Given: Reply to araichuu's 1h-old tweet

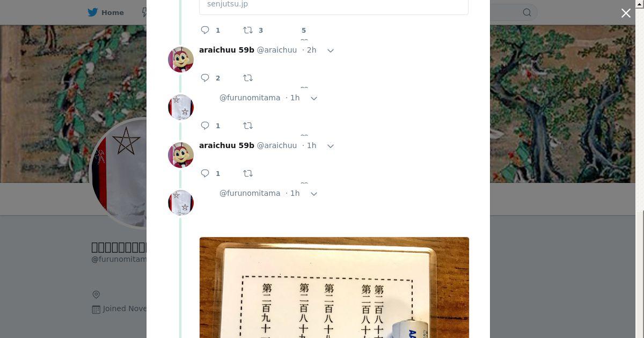Looking at the screenshot, I should 205,173.
